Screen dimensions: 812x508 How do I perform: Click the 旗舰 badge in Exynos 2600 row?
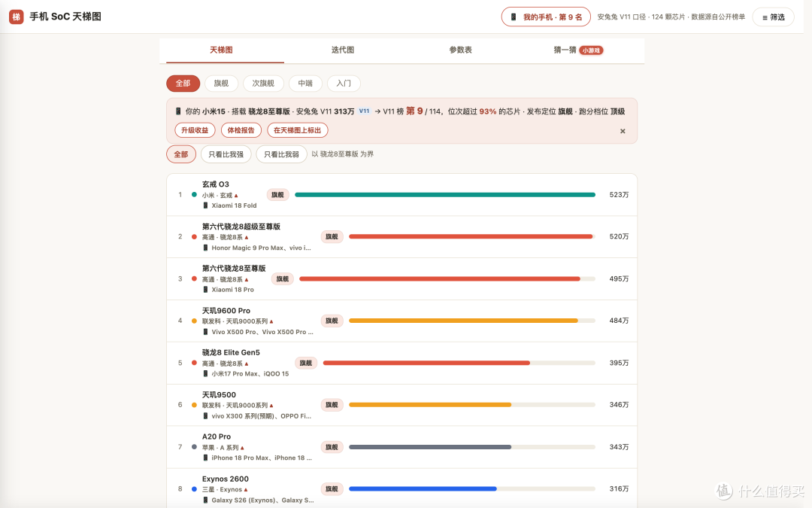(332, 489)
